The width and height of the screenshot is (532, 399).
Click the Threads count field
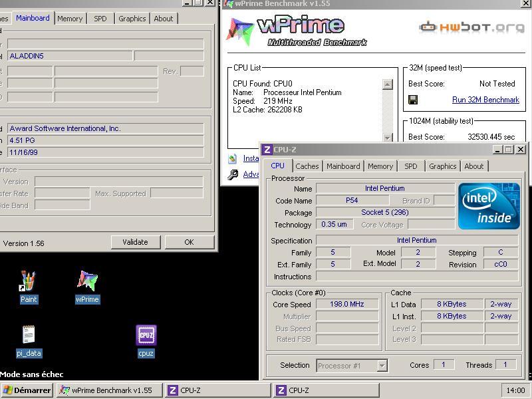tap(505, 364)
